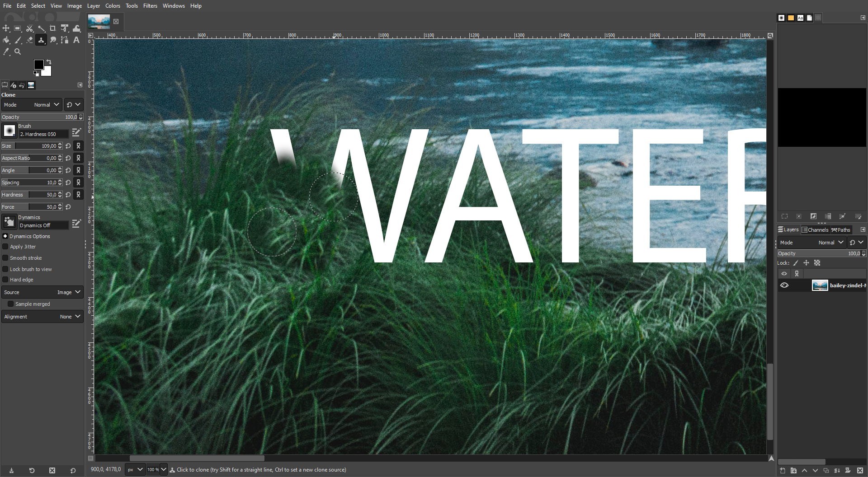Select the Text tool

click(x=76, y=40)
